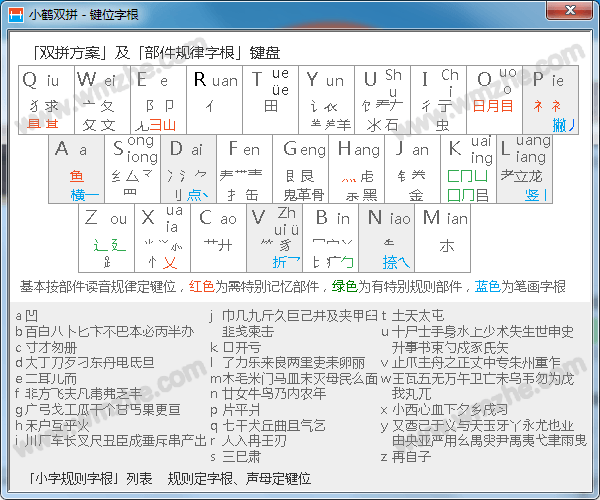Click the 「小字规则字根」列表 label
Screen dimensions: 600x500
tap(90, 479)
